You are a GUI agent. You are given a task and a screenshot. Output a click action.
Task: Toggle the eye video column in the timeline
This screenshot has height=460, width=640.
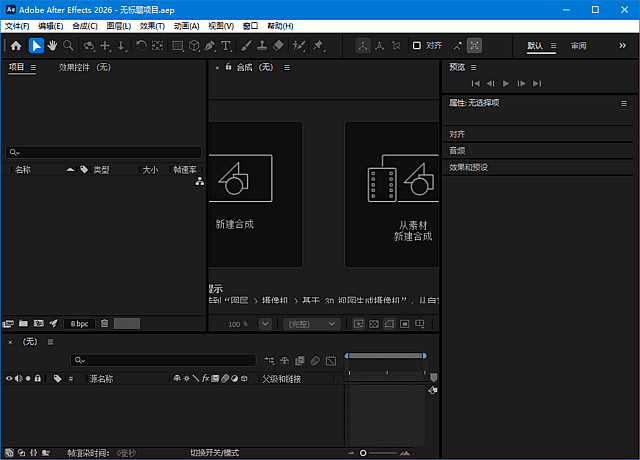coord(9,379)
